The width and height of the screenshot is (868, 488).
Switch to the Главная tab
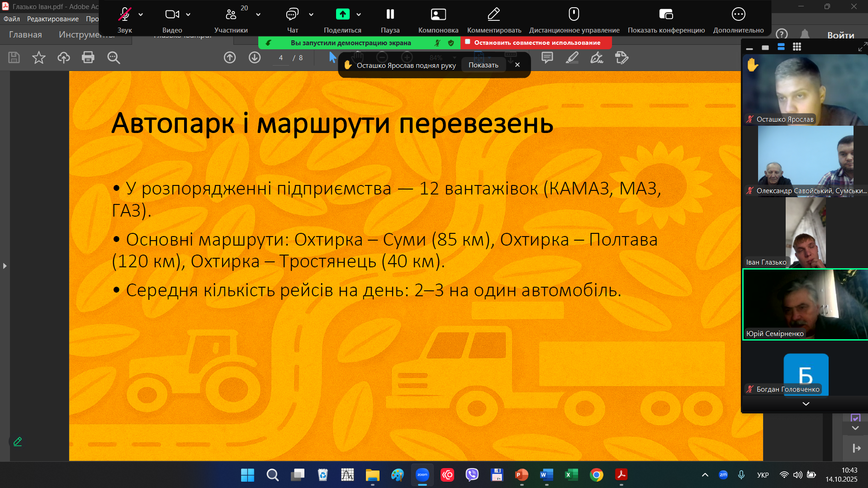click(x=25, y=35)
